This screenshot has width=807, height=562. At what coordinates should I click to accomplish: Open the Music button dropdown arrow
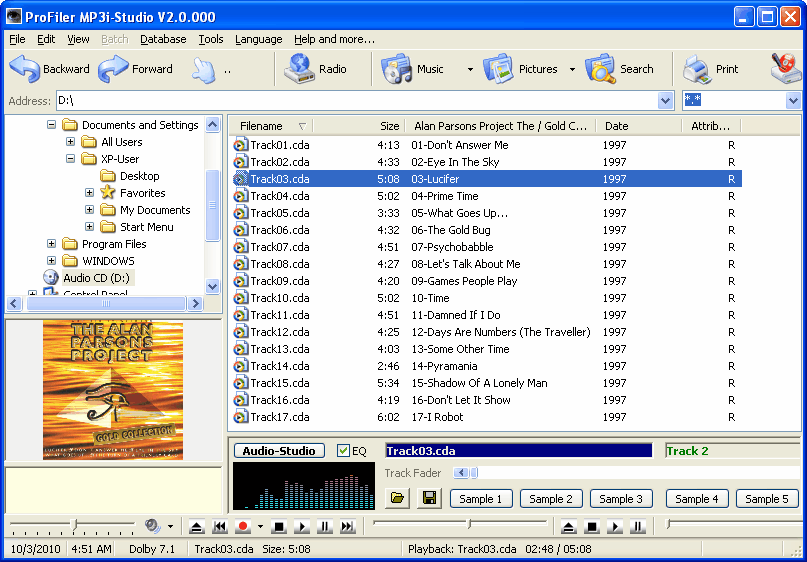pyautogui.click(x=470, y=69)
